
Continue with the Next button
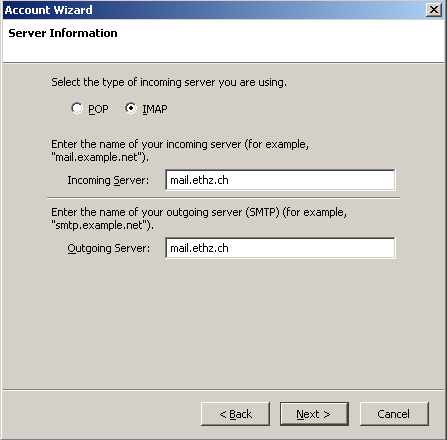pos(314,414)
